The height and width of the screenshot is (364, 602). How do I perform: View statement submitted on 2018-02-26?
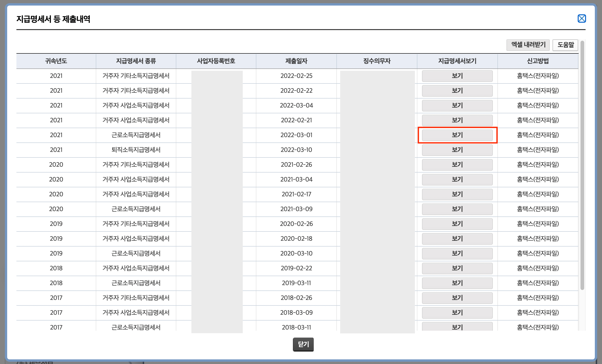pos(457,298)
